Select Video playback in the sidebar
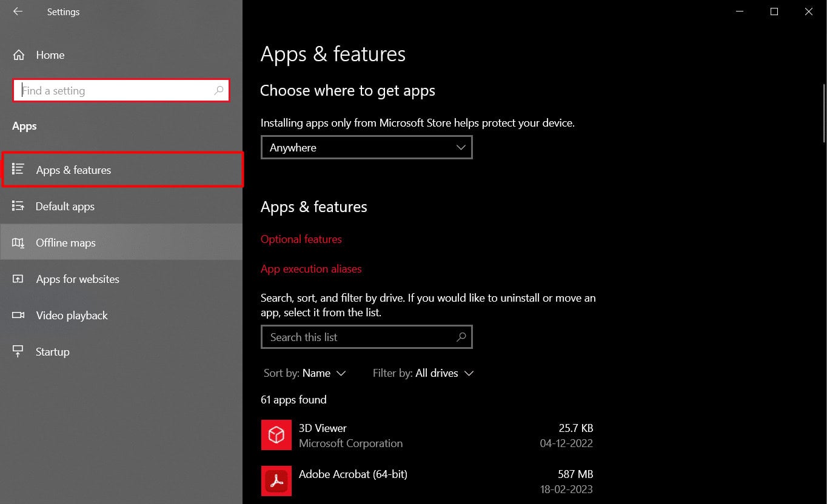This screenshot has height=504, width=827. [x=72, y=315]
